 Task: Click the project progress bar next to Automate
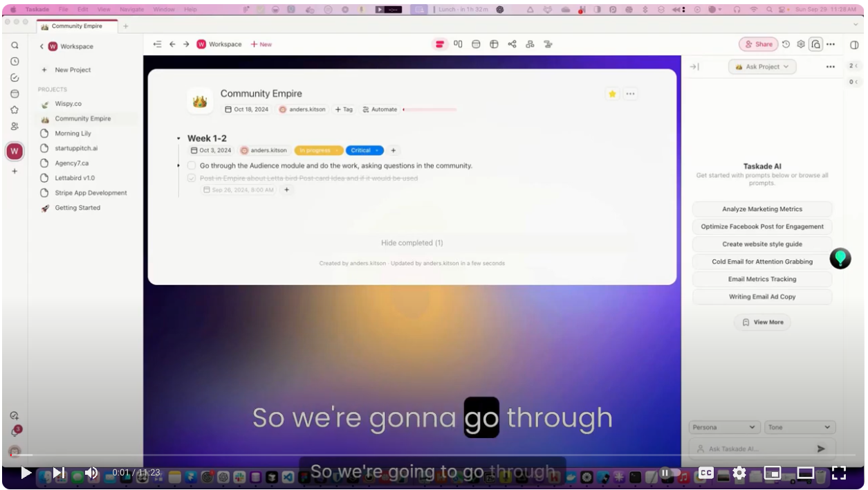click(430, 109)
